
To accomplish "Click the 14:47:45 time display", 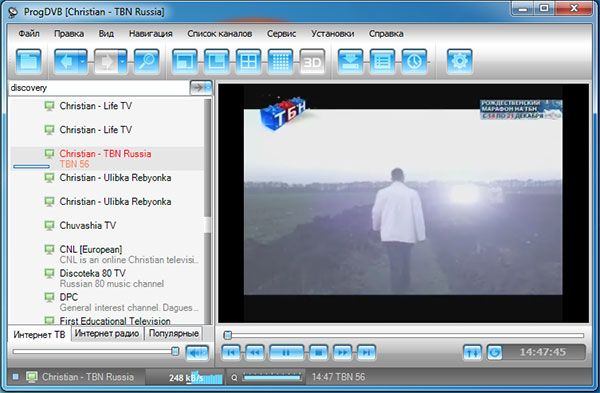I will (x=543, y=352).
